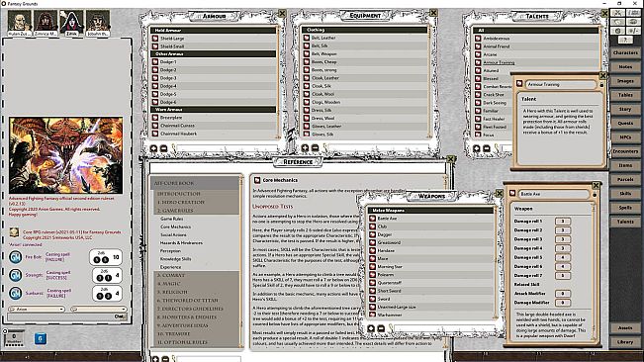Click edit list icon in Armour window
The height and width of the screenshot is (362, 644).
click(x=163, y=148)
